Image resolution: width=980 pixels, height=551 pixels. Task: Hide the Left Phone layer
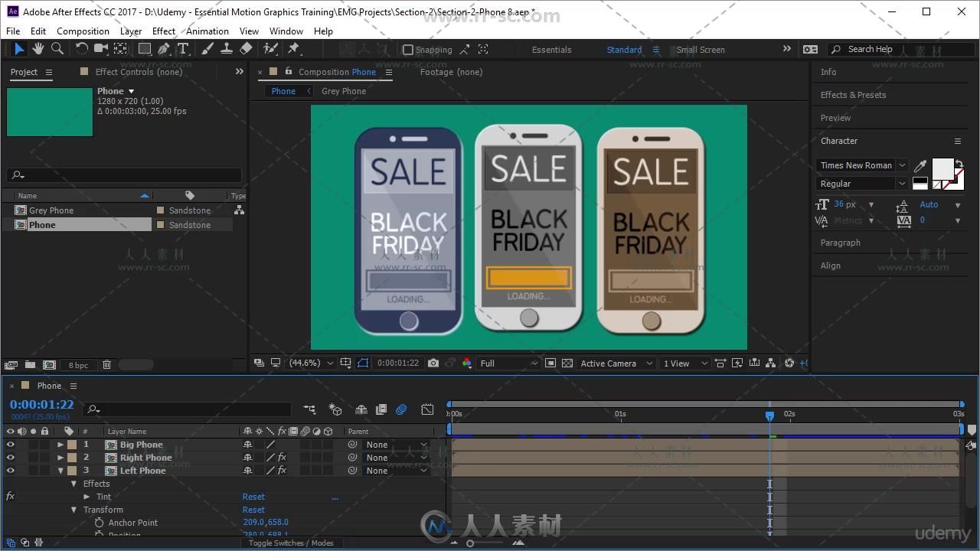tap(10, 471)
